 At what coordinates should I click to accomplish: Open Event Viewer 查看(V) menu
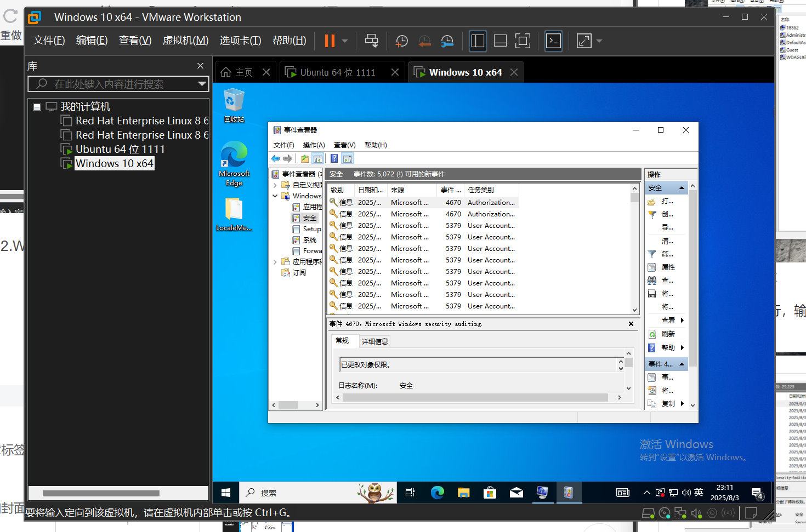click(345, 145)
